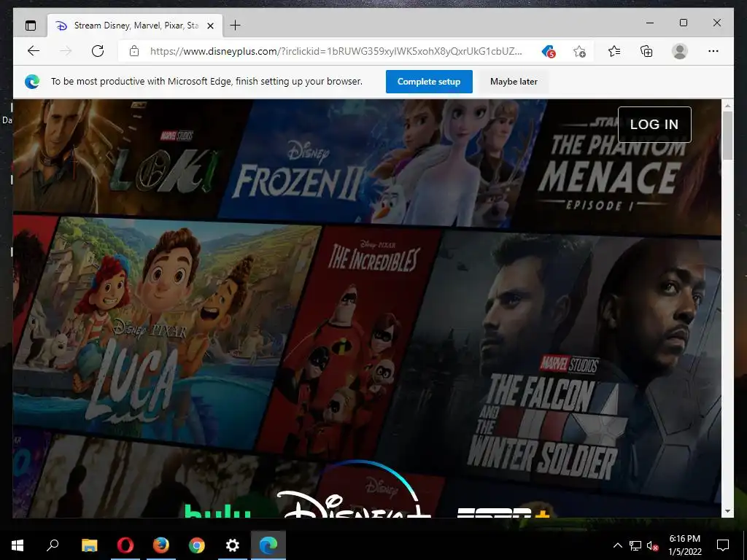This screenshot has width=747, height=560.
Task: Open Windows taskbar search
Action: [x=53, y=545]
